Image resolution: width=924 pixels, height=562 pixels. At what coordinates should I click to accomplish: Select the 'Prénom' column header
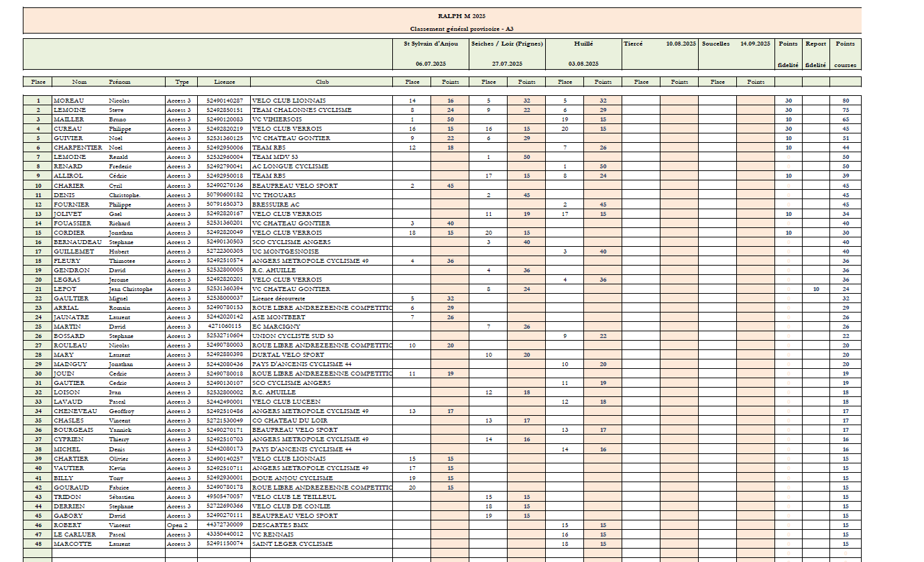(x=119, y=82)
